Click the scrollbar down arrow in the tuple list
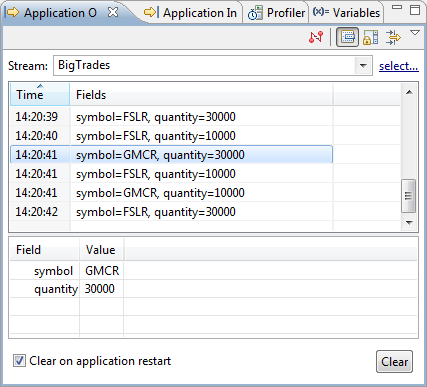Viewport: 427px width, 387px height. 409,222
